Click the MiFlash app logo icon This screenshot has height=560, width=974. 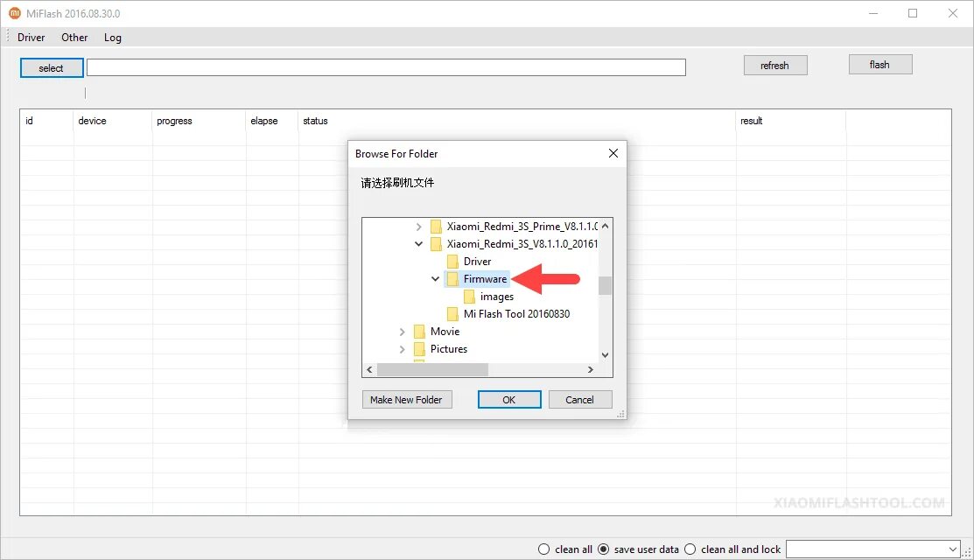tap(14, 13)
